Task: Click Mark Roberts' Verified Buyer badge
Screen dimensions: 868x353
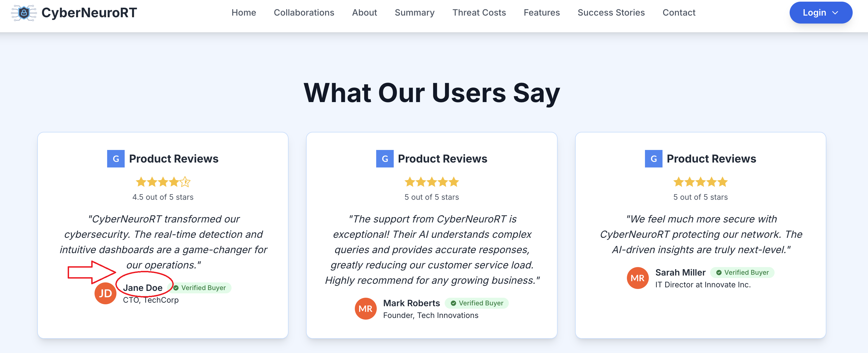Action: point(477,303)
